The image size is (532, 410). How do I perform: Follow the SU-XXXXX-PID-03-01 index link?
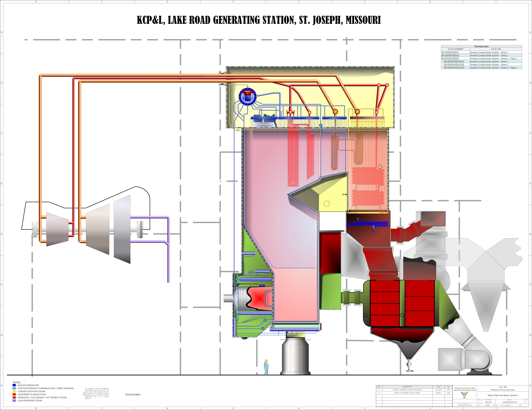pyautogui.click(x=454, y=61)
